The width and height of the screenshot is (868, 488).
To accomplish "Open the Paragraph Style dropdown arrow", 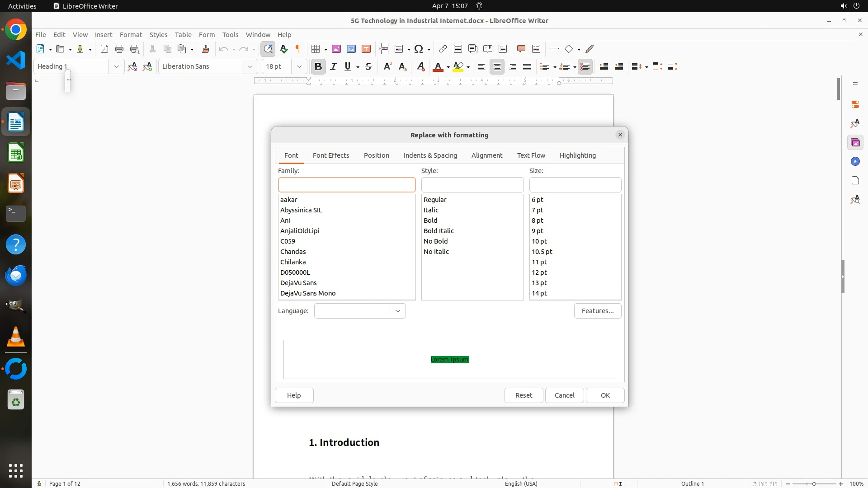I will 116,66.
